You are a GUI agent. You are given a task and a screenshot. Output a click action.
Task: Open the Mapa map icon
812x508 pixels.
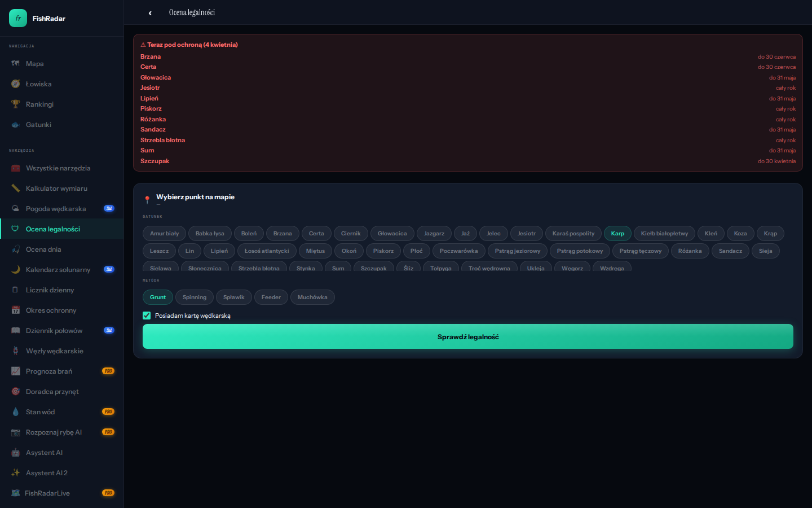16,64
